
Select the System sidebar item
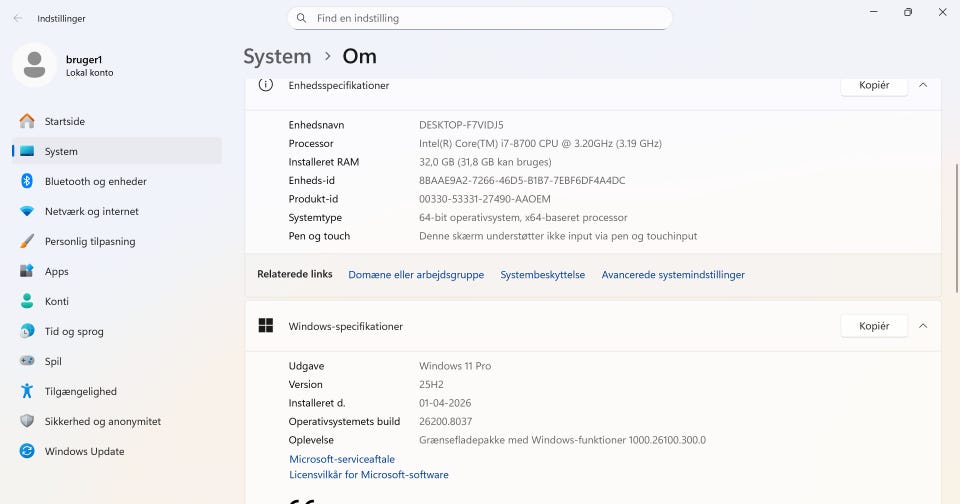117,151
